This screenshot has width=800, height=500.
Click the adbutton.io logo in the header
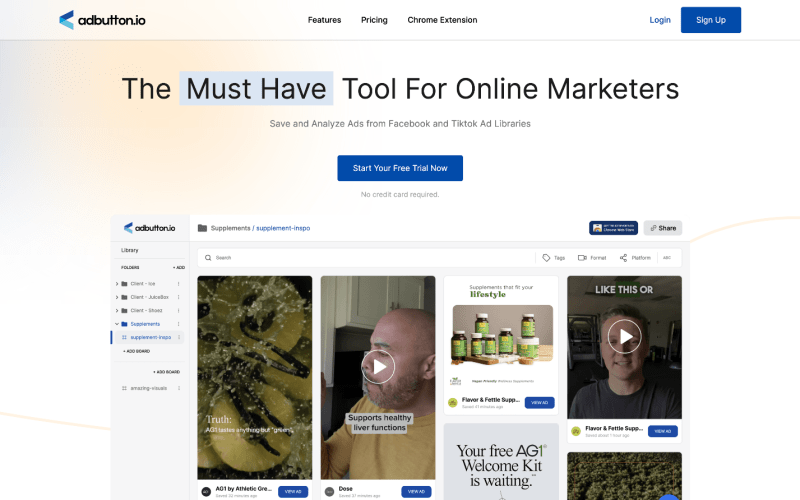(x=102, y=20)
